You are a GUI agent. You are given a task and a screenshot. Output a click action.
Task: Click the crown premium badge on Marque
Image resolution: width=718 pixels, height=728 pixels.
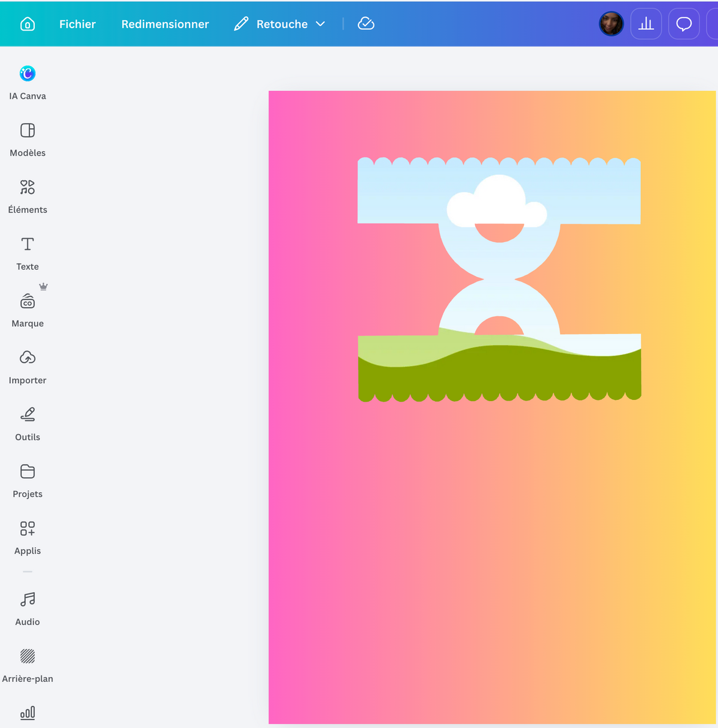[43, 287]
